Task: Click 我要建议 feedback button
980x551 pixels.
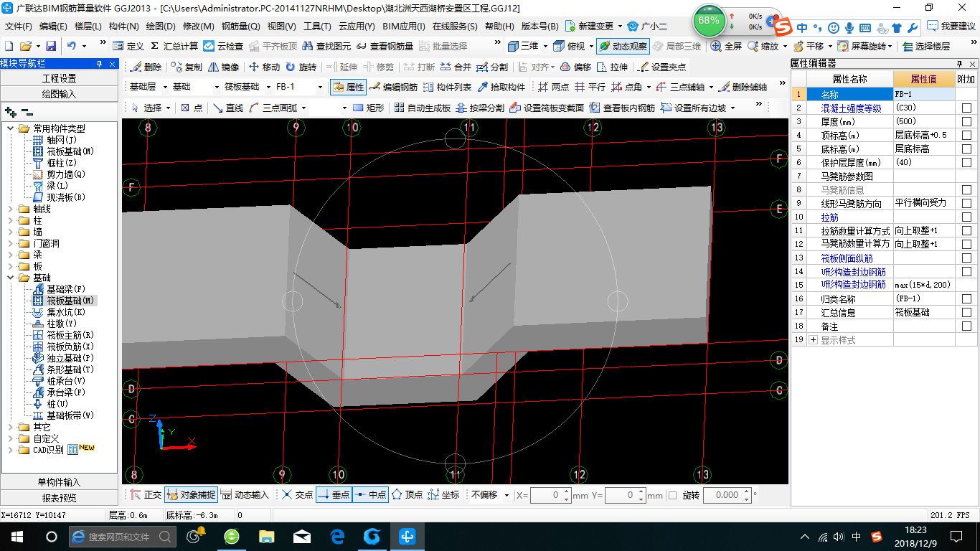Action: point(951,27)
